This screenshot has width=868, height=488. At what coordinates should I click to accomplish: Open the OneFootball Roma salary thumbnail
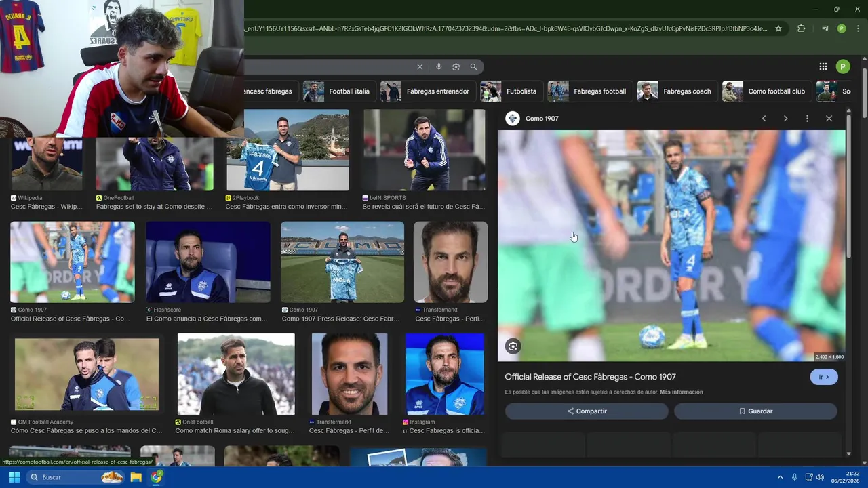(236, 374)
